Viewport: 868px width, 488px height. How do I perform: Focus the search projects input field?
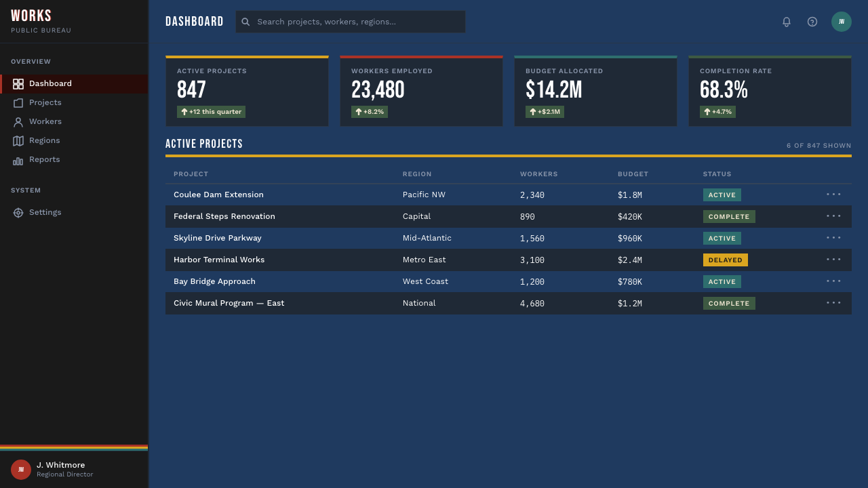click(x=351, y=22)
